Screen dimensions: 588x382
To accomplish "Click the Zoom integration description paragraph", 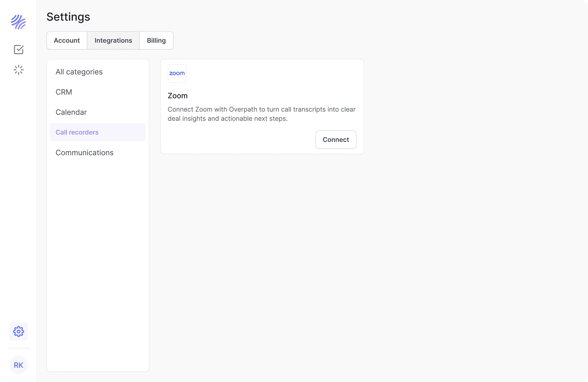I will 261,114.
